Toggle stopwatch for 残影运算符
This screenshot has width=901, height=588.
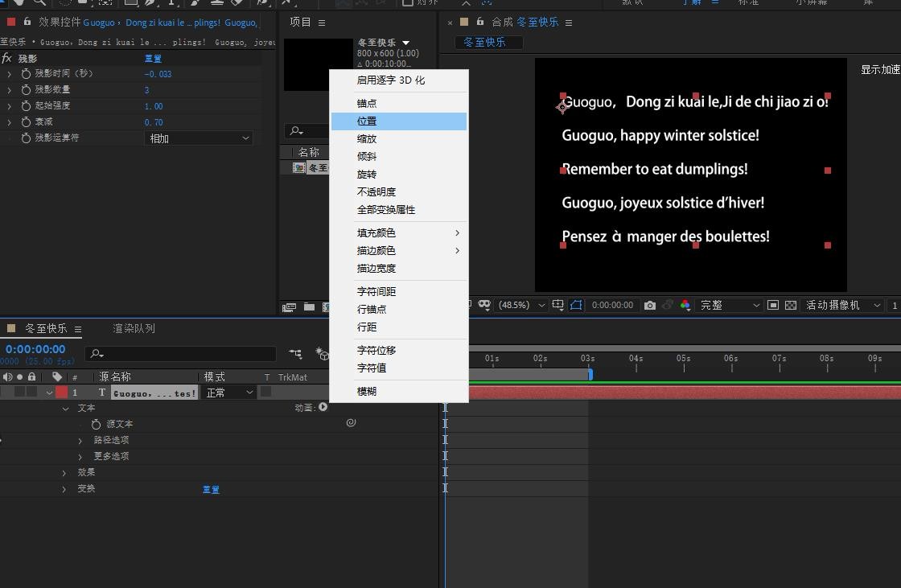pos(26,138)
